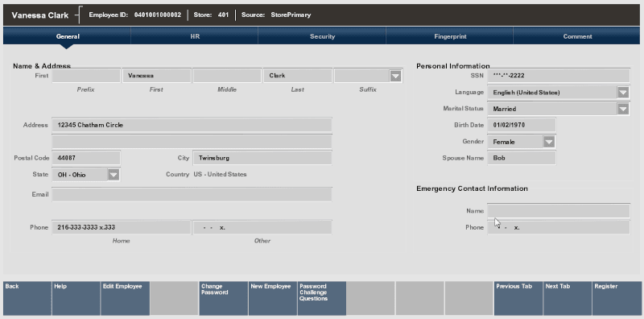Expand the Marital Status dropdown
Screen dimensions: 644x319
(x=623, y=109)
